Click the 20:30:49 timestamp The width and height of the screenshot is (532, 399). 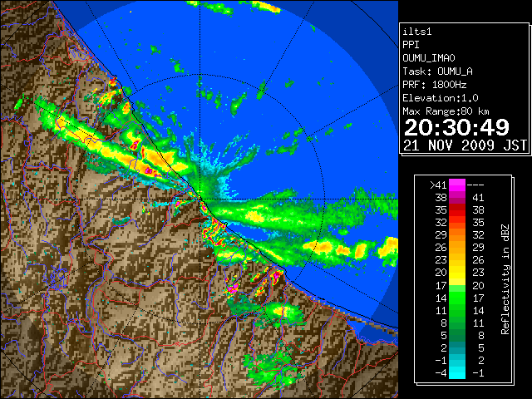(456, 127)
